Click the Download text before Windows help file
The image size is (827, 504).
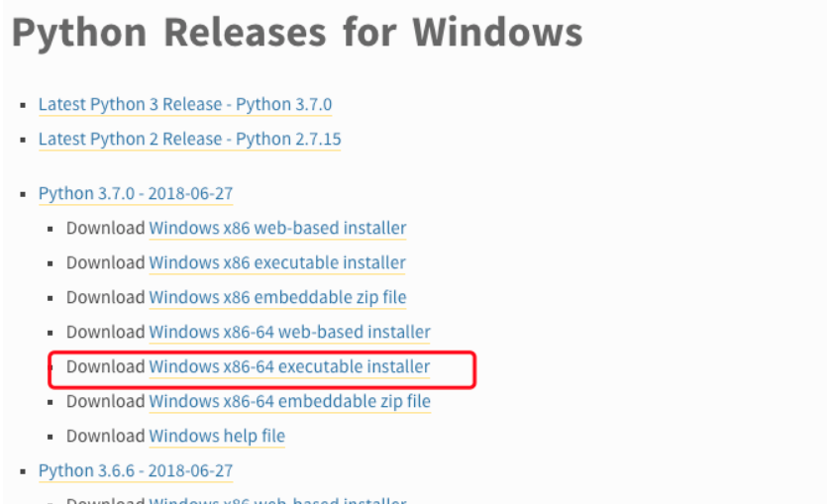105,436
